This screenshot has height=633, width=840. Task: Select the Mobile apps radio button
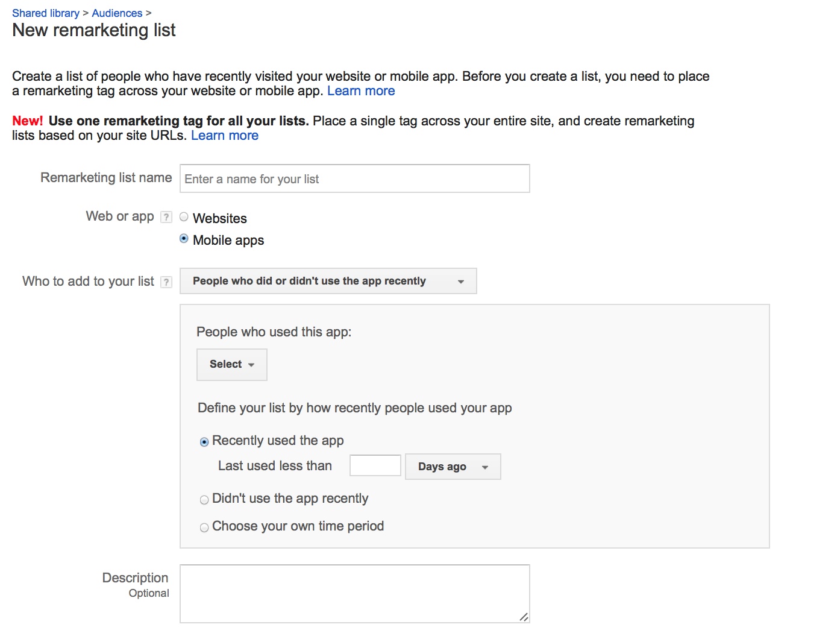click(184, 239)
